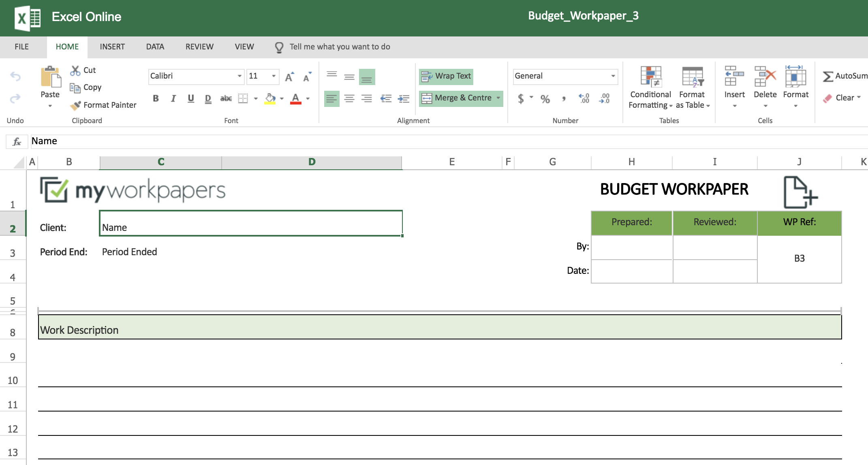Toggle Strikethrough formatting

tap(226, 98)
